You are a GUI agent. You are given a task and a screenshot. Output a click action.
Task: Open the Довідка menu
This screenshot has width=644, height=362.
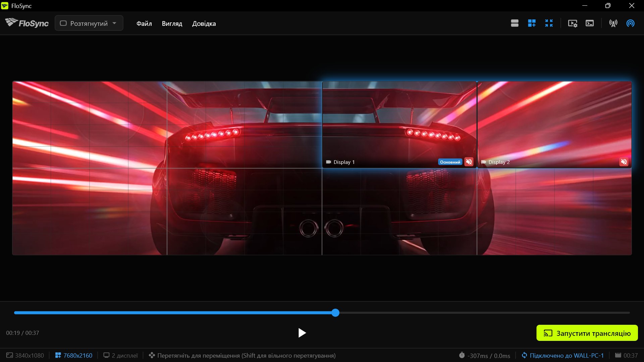tap(204, 23)
